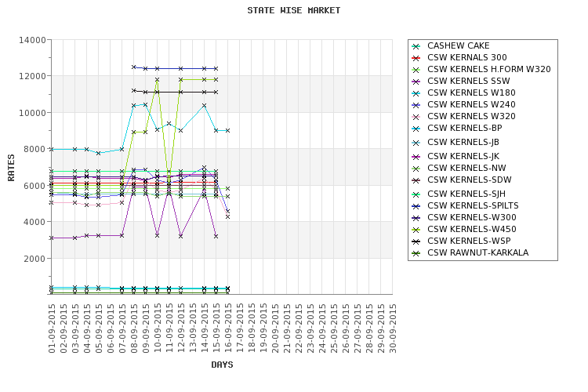Image resolution: width=588 pixels, height=392 pixels.
Task: Click the 30-09-2015 date label
Action: [x=393, y=328]
